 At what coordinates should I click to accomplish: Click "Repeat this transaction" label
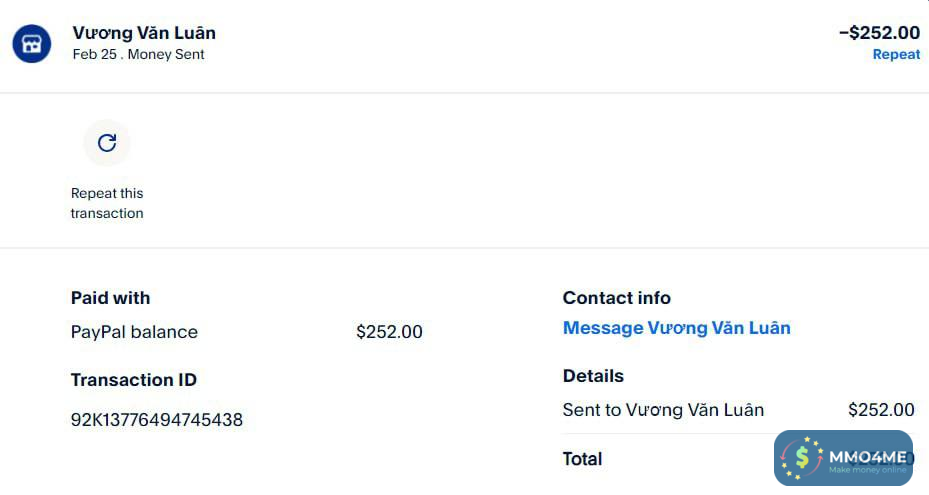(107, 203)
